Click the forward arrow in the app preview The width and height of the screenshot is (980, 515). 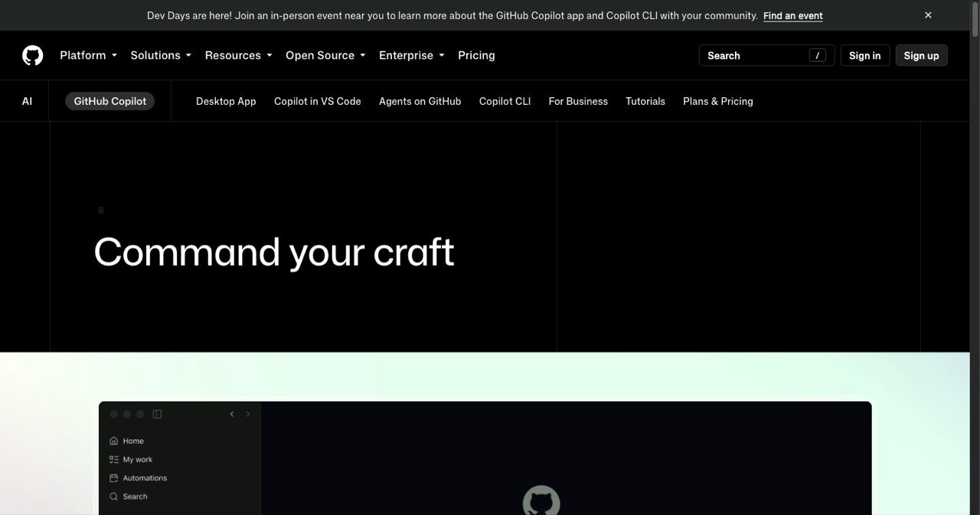(248, 414)
